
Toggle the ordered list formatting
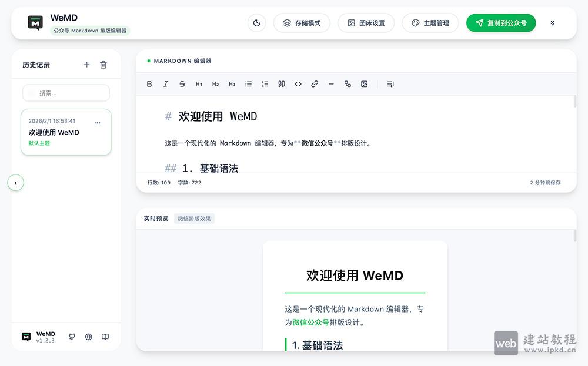[x=265, y=83]
